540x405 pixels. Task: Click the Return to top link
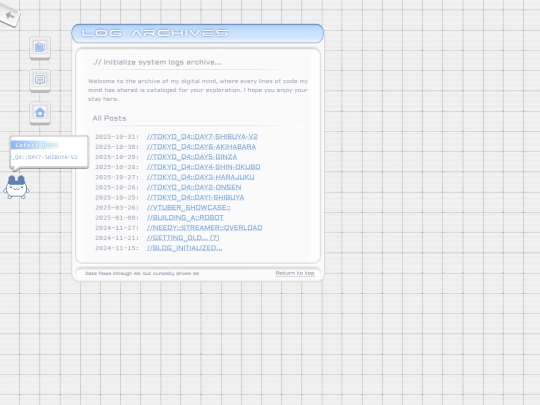295,273
